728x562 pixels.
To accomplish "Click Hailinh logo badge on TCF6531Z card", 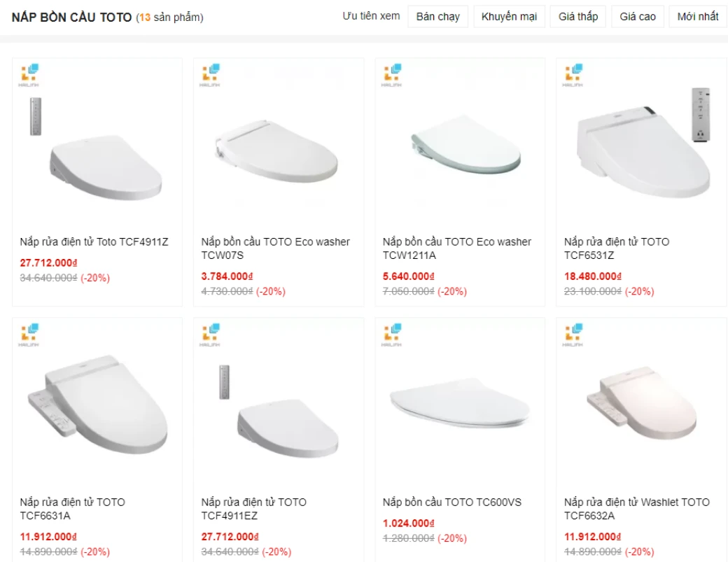I will coord(574,75).
